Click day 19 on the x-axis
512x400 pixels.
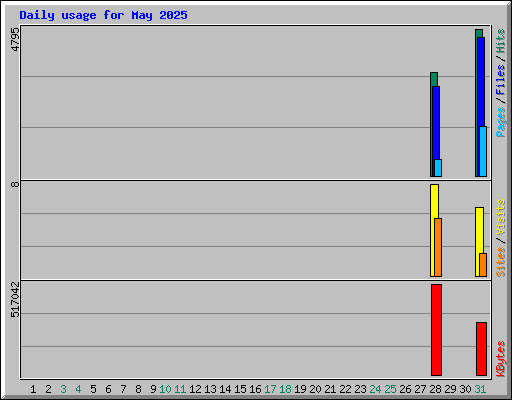pyautogui.click(x=300, y=389)
